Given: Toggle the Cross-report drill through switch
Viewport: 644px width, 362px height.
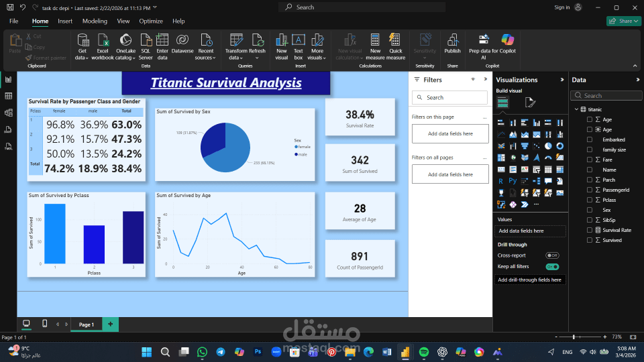Looking at the screenshot, I should (x=552, y=255).
